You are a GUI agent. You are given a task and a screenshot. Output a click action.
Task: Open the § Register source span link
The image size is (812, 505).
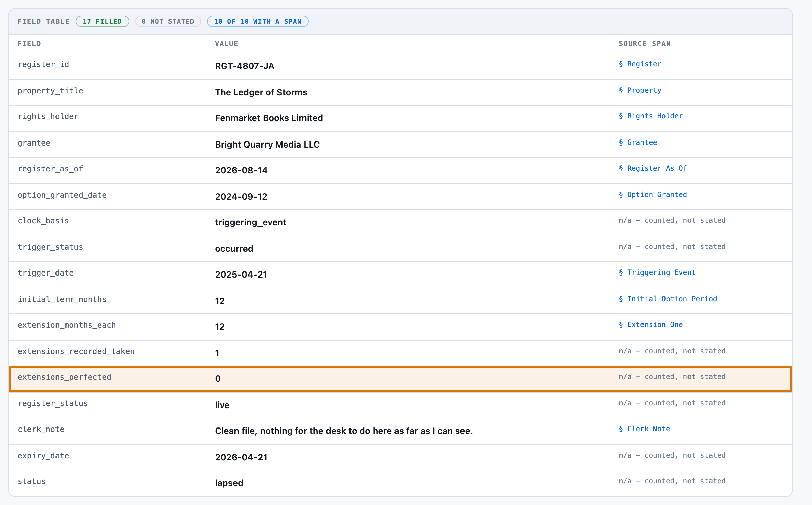click(640, 64)
